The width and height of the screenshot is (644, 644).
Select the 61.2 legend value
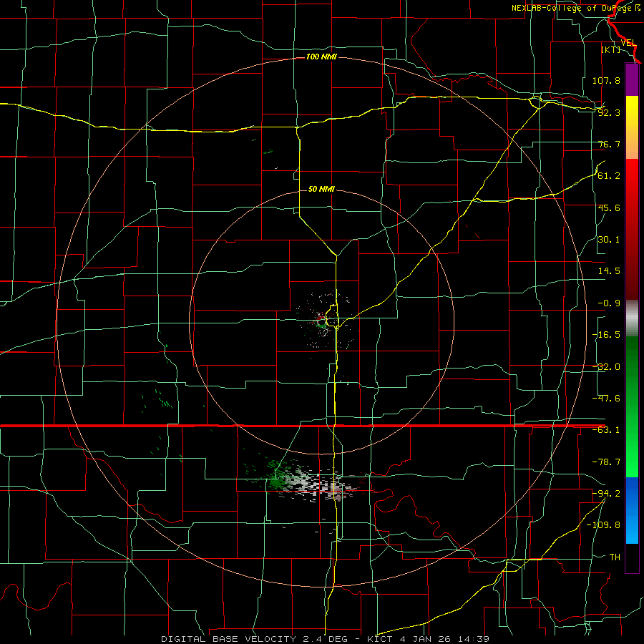click(609, 176)
